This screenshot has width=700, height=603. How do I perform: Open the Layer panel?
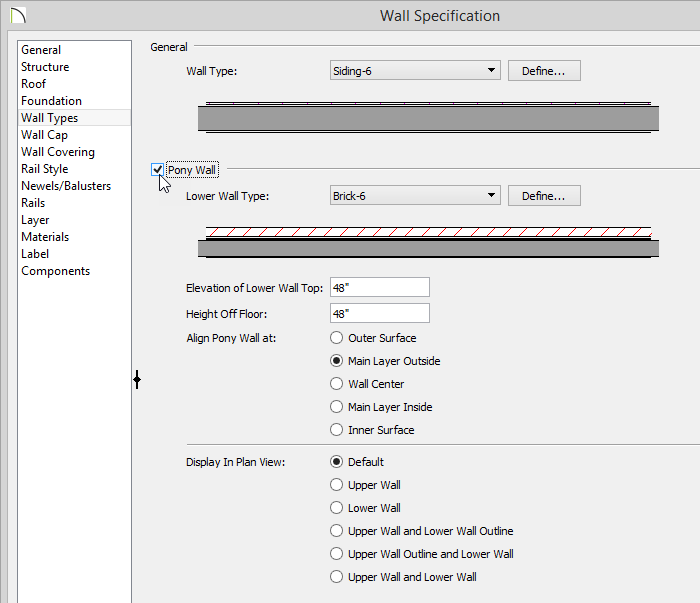click(74, 220)
